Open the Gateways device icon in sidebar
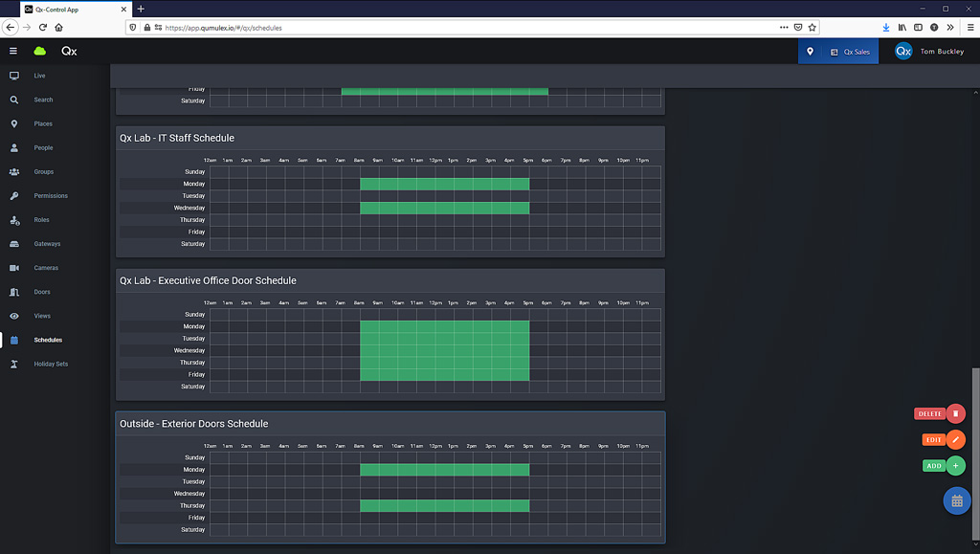 [x=14, y=244]
